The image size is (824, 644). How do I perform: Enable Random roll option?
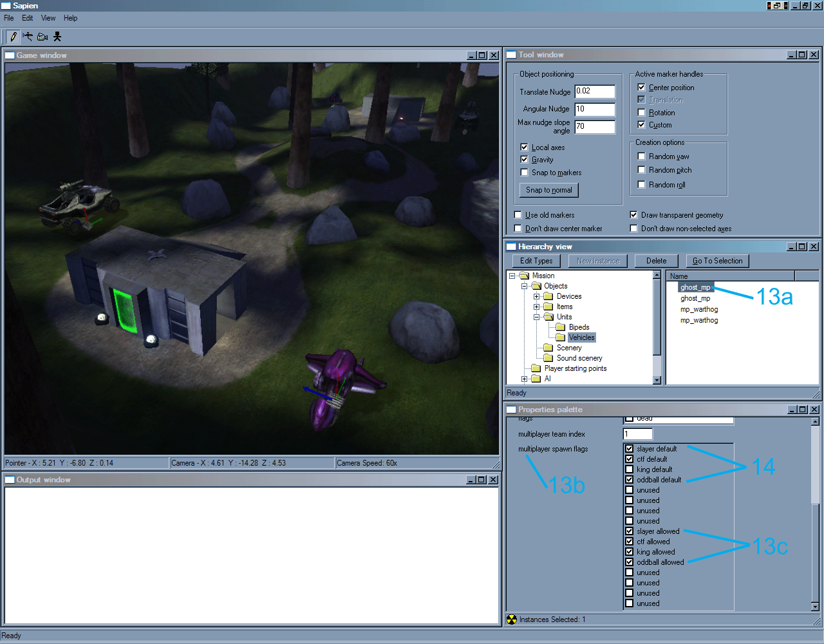point(641,185)
